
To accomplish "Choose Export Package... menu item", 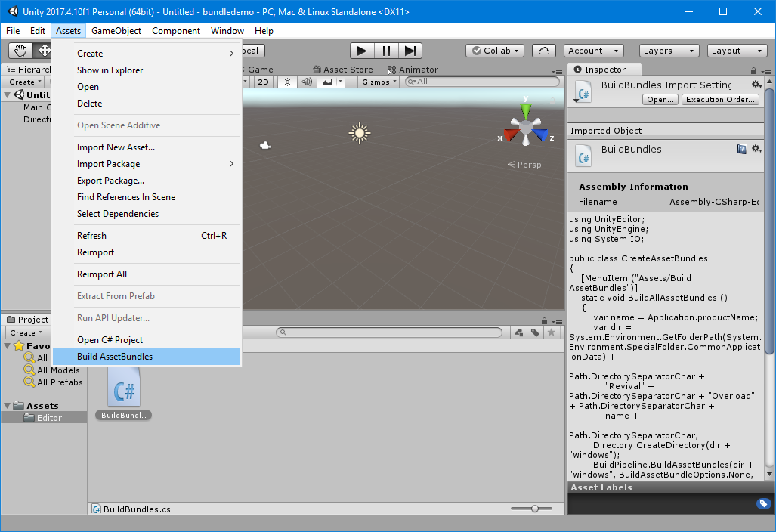I will 147,181.
